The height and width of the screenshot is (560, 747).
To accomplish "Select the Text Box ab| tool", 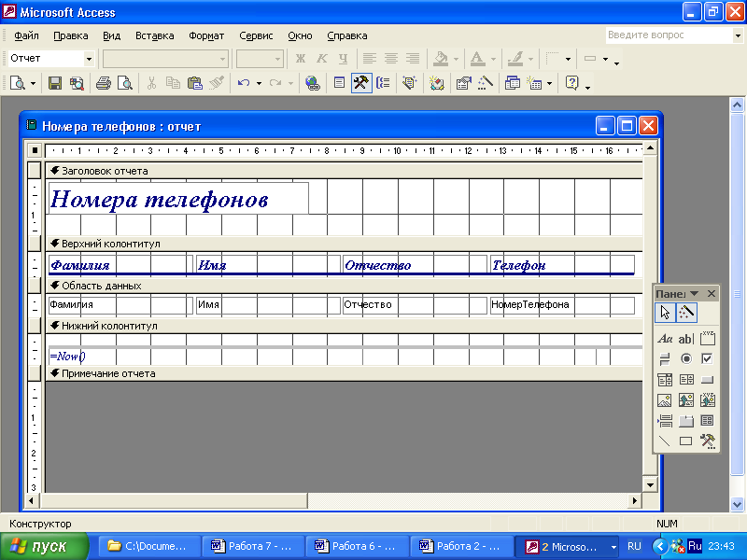I will [x=686, y=339].
